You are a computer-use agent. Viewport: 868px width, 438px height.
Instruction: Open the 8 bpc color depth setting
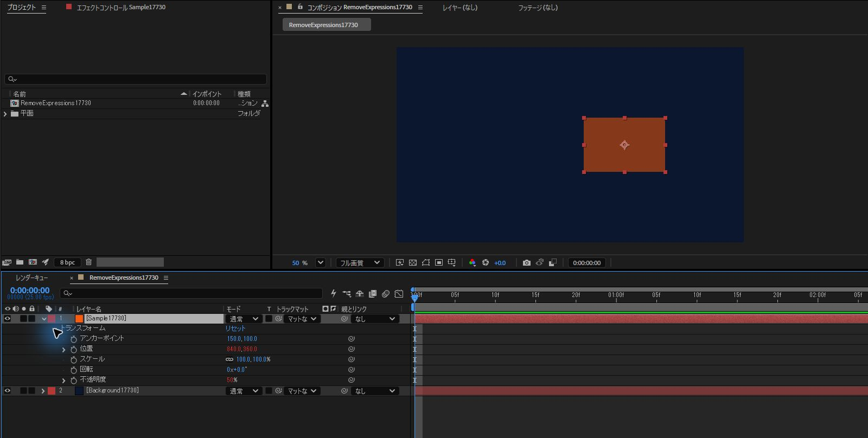pos(67,262)
